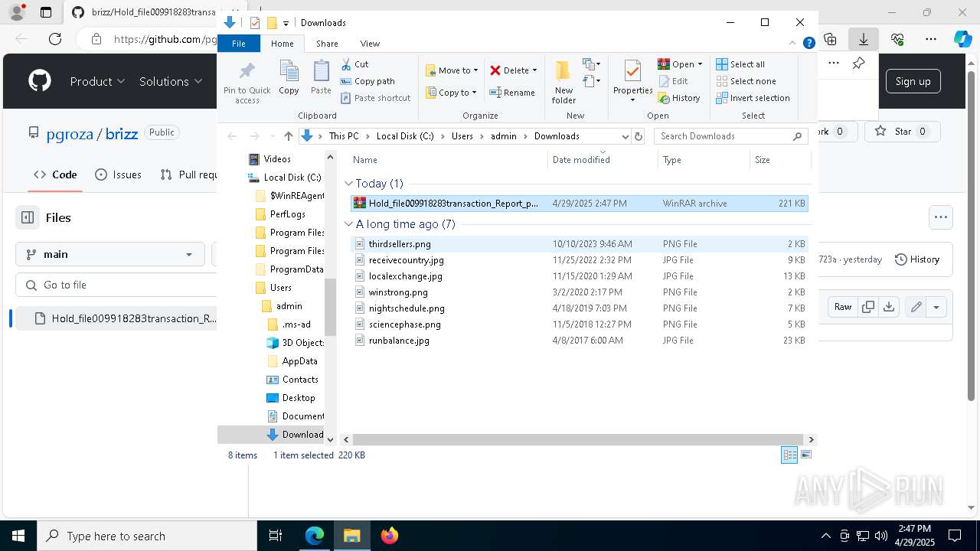The width and height of the screenshot is (980, 551).
Task: Click the red Delete icon
Action: [x=495, y=70]
